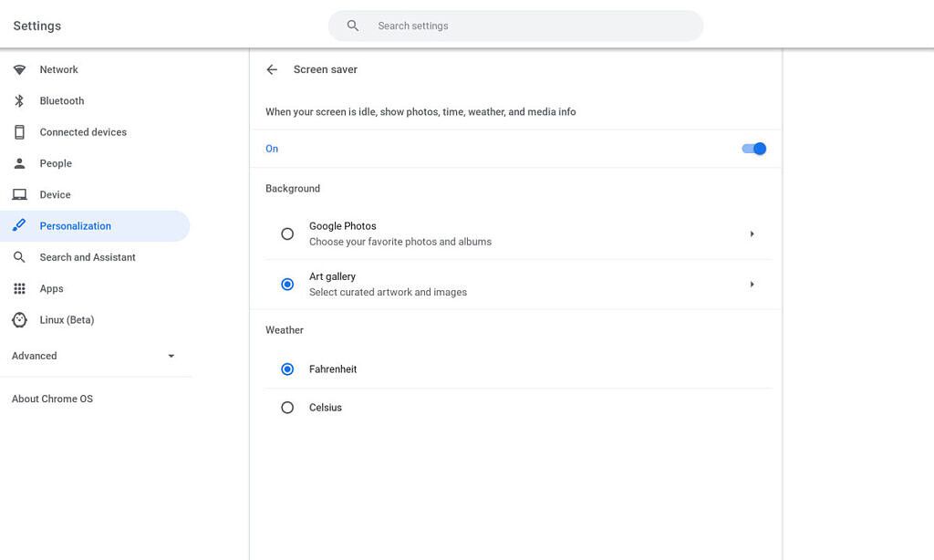Screen dimensions: 934x560
Task: Click the Linux (Beta) penguin icon
Action: pos(19,319)
